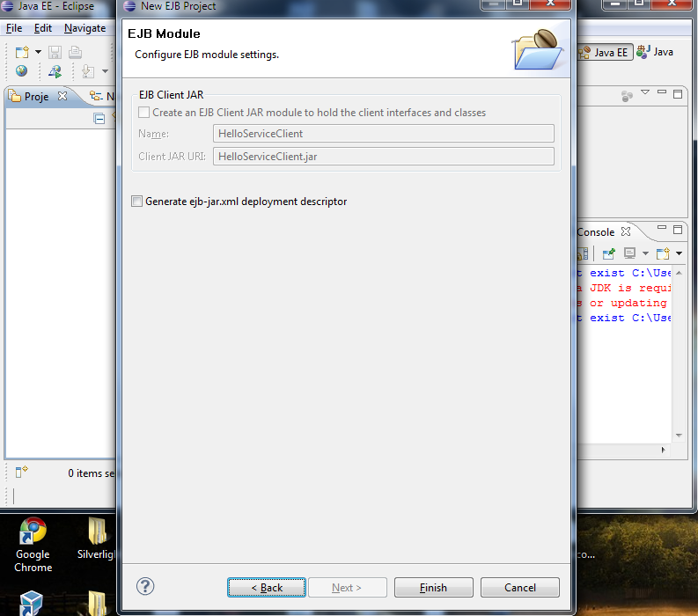This screenshot has width=698, height=616.
Task: Click the Display Selected Console icon
Action: 629,253
